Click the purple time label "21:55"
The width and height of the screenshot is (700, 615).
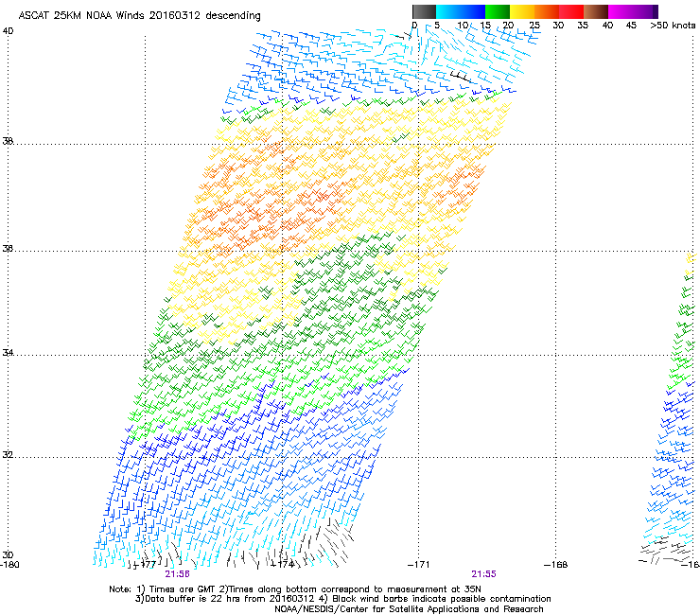(484, 574)
